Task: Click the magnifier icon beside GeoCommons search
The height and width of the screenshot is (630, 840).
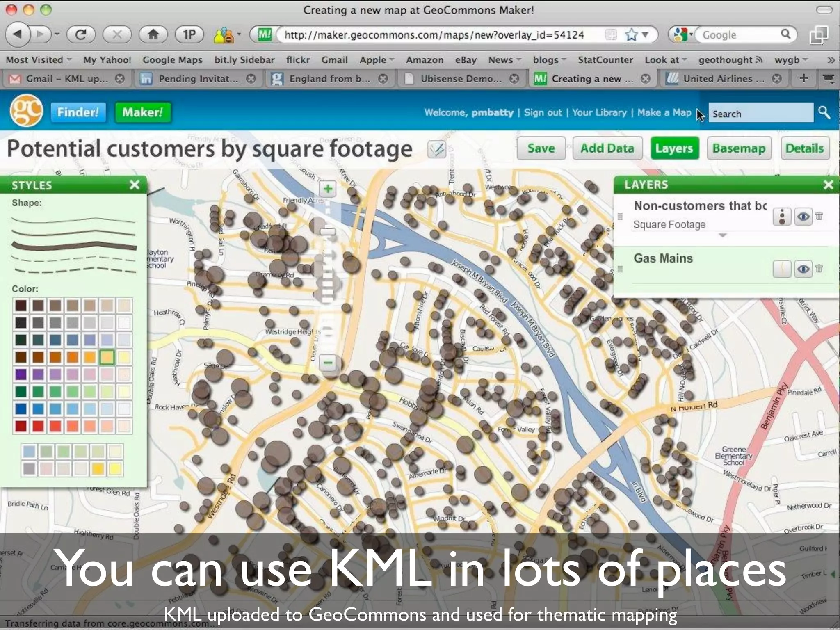Action: [824, 112]
